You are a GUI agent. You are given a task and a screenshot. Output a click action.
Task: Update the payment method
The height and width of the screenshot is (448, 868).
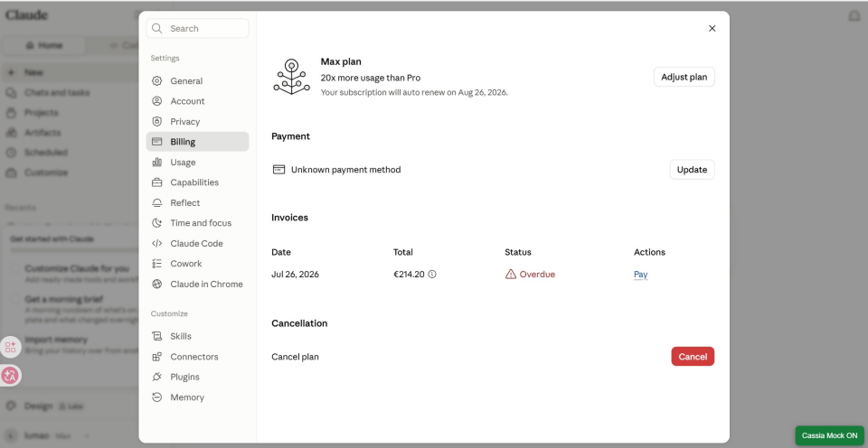[692, 170]
